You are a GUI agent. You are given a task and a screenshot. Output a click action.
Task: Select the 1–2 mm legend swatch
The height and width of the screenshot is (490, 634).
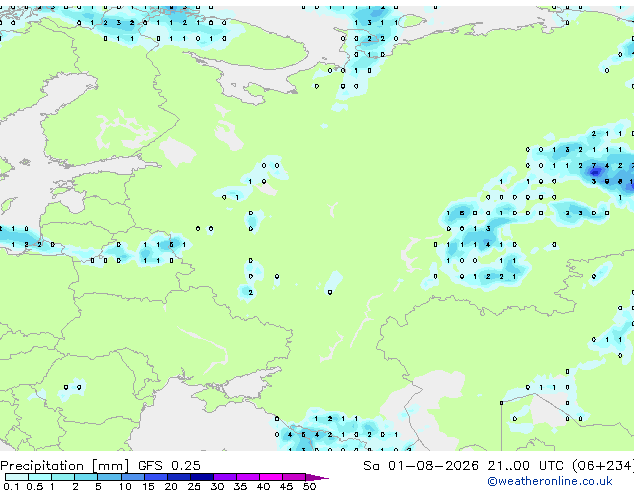pos(63,477)
